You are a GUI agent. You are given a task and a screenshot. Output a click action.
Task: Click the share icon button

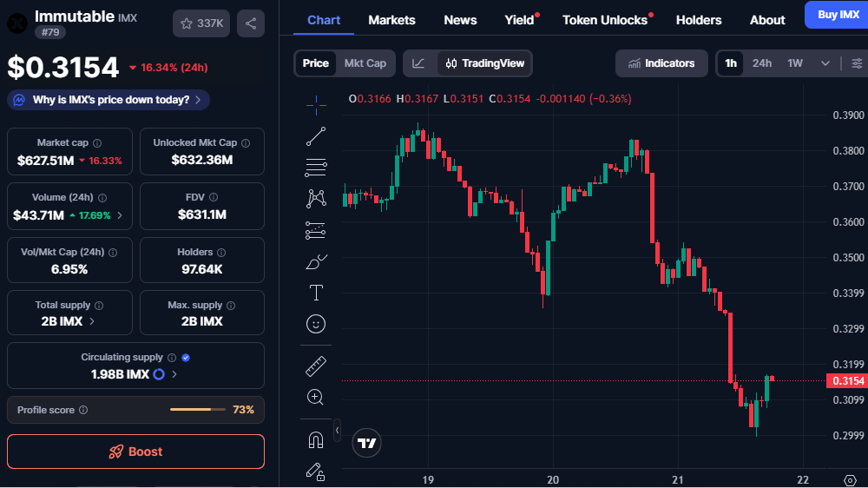pos(251,23)
